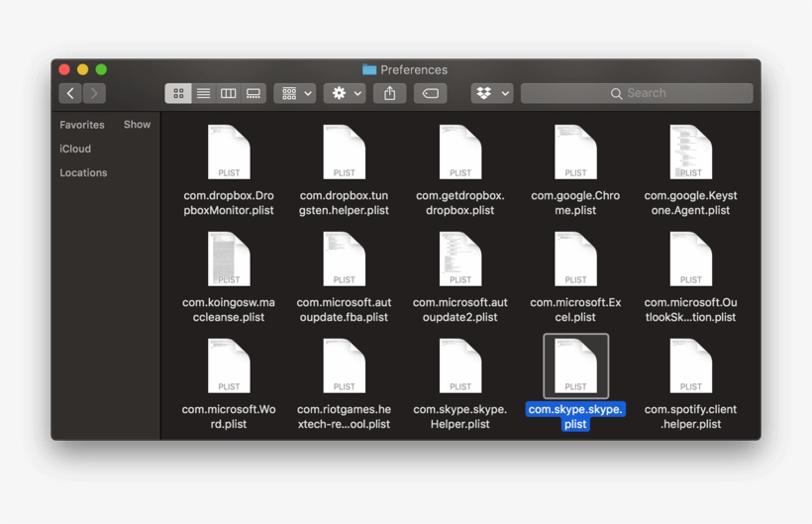Image resolution: width=812 pixels, height=524 pixels.
Task: Select Locations sidebar heading
Action: click(x=83, y=172)
